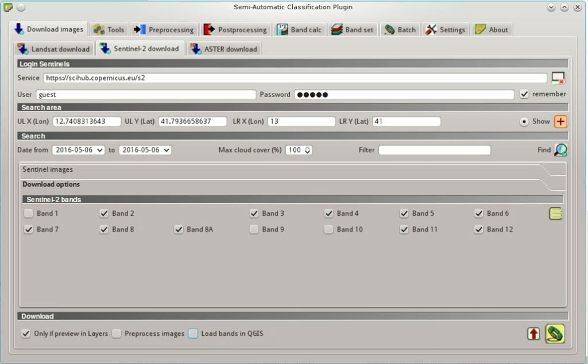
Task: Click the UL X (Lon) input field
Action: point(87,122)
